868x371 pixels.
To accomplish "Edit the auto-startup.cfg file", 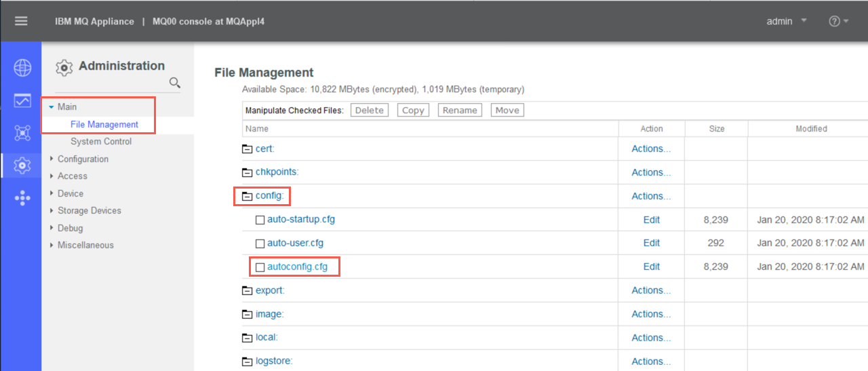I will pos(652,220).
